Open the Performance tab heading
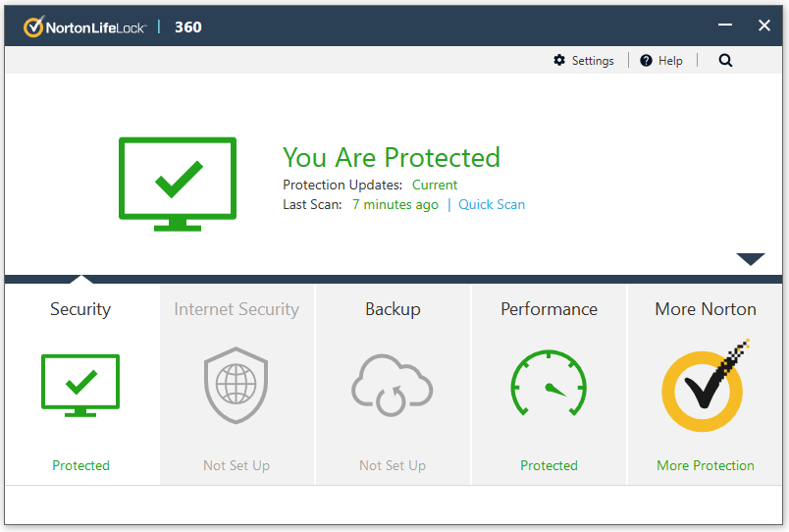This screenshot has width=789, height=532. pos(549,309)
